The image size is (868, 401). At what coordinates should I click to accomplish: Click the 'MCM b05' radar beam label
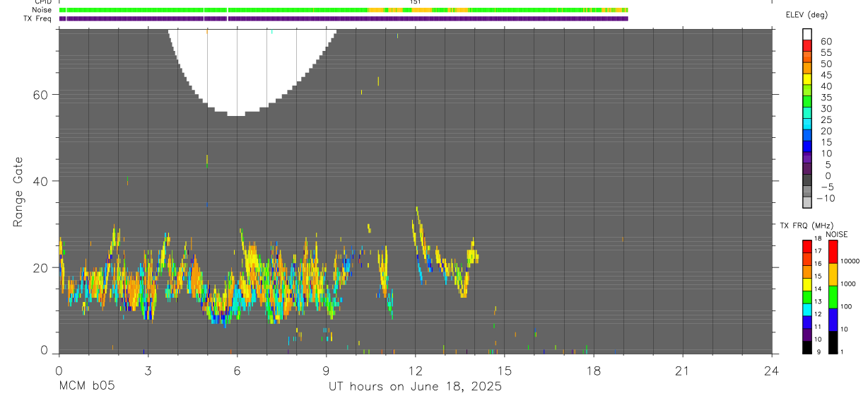point(86,386)
